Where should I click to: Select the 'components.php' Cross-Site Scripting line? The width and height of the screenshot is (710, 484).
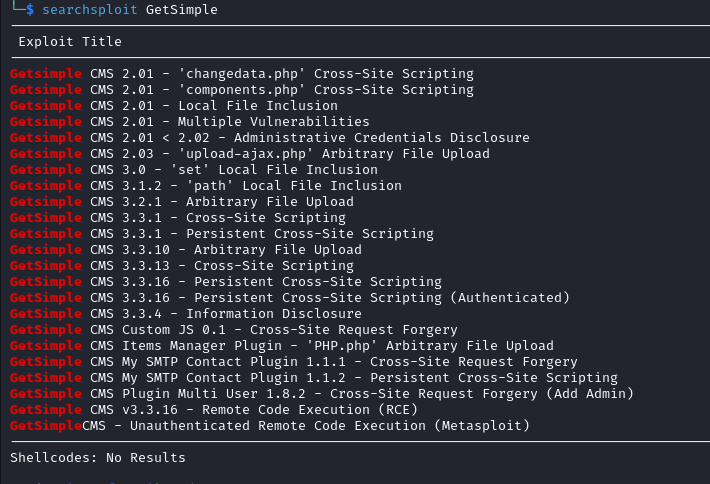point(242,90)
